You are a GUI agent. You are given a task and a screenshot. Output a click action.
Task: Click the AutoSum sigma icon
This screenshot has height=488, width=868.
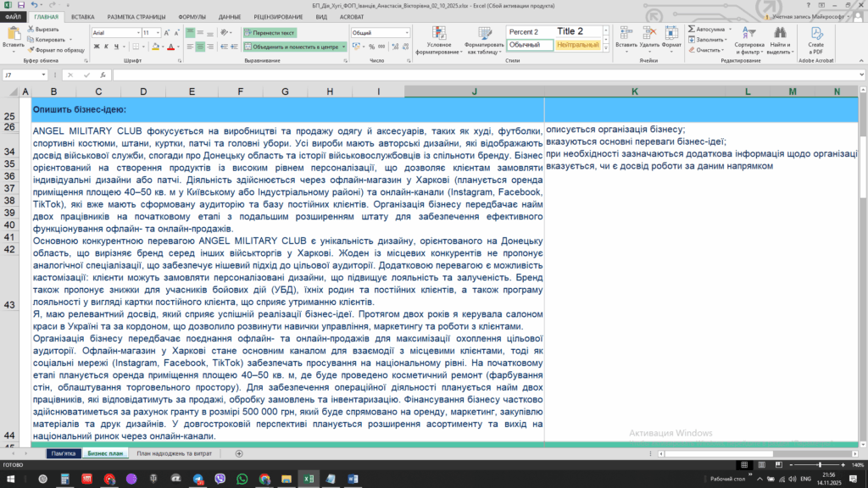pos(693,28)
